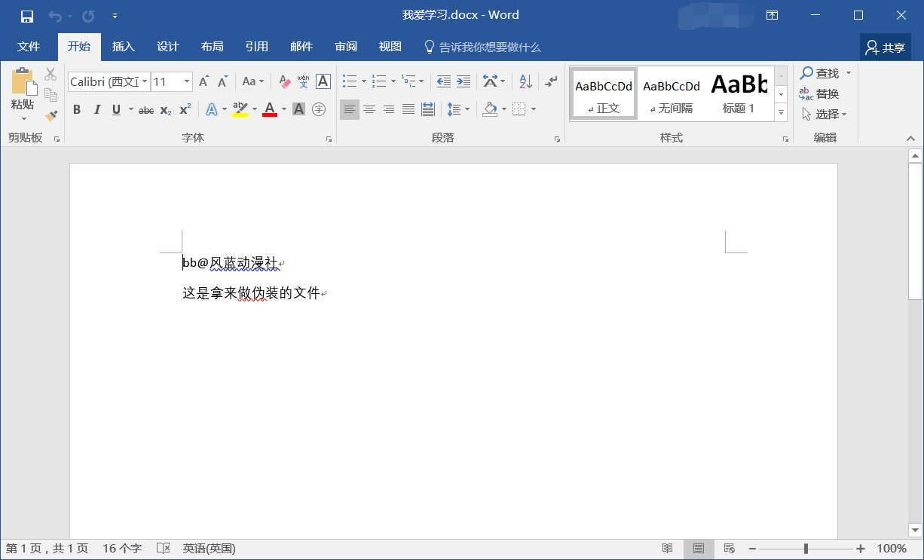This screenshot has height=560, width=924.
Task: Click the Superscript x² icon
Action: pos(185,110)
